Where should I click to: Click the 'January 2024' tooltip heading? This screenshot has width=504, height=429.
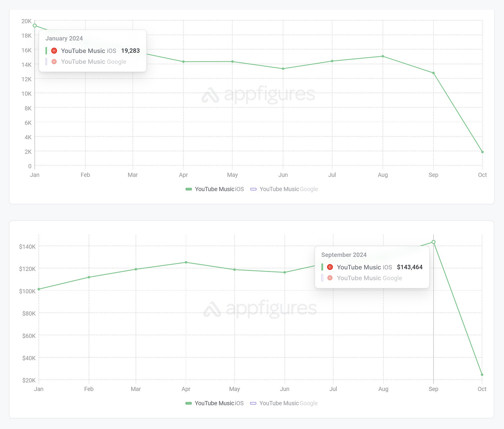tap(64, 38)
